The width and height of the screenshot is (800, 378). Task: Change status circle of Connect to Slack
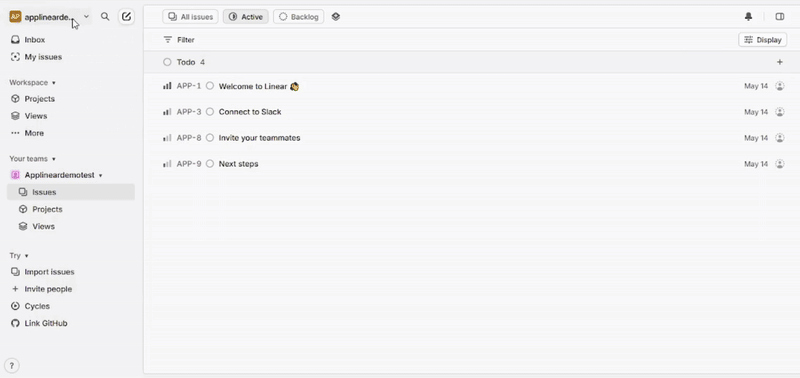pyautogui.click(x=210, y=112)
